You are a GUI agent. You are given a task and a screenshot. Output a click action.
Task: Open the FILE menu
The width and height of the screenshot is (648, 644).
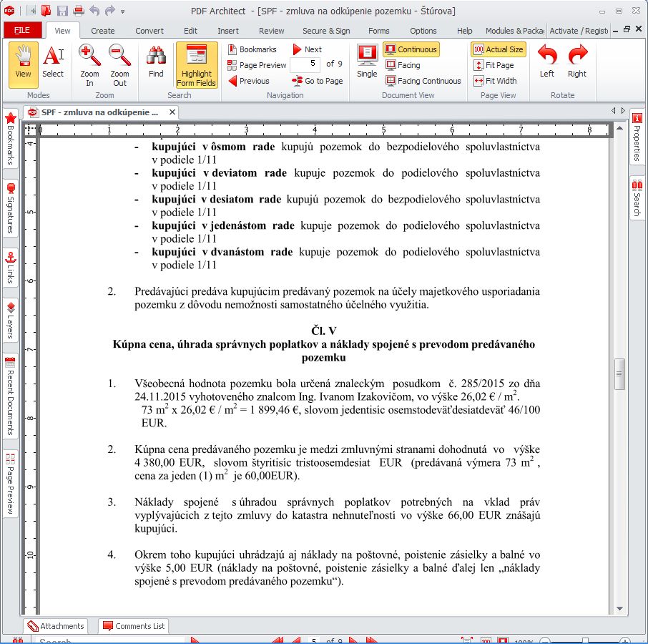click(22, 31)
